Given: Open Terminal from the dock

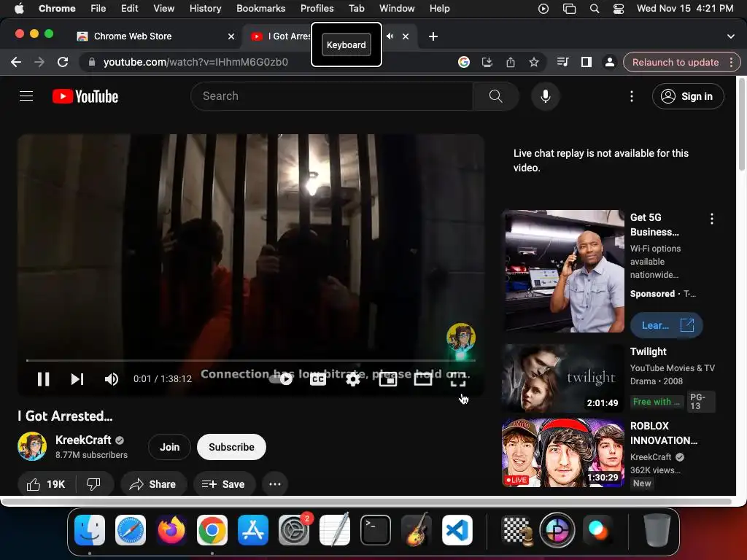Looking at the screenshot, I should [x=376, y=530].
